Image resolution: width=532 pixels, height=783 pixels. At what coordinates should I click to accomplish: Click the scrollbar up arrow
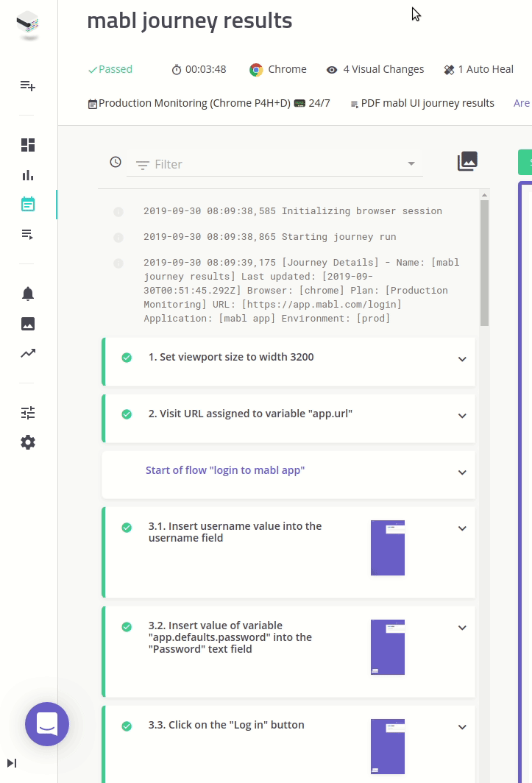coord(484,195)
